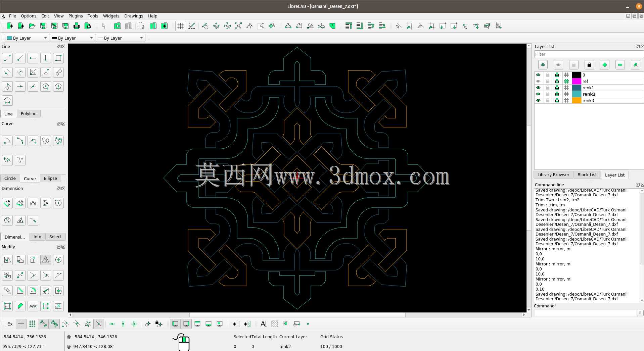Click the MText tool icon in bottom toolbar

pyautogui.click(x=264, y=324)
